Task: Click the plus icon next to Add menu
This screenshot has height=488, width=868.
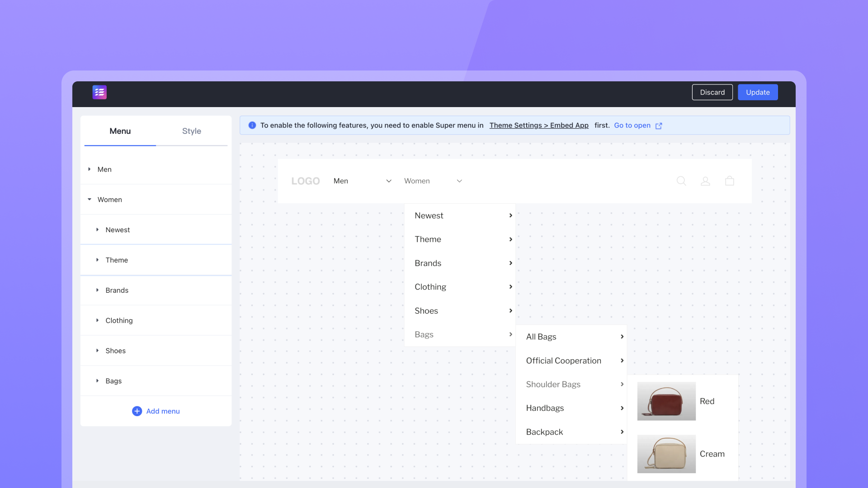Action: click(137, 411)
